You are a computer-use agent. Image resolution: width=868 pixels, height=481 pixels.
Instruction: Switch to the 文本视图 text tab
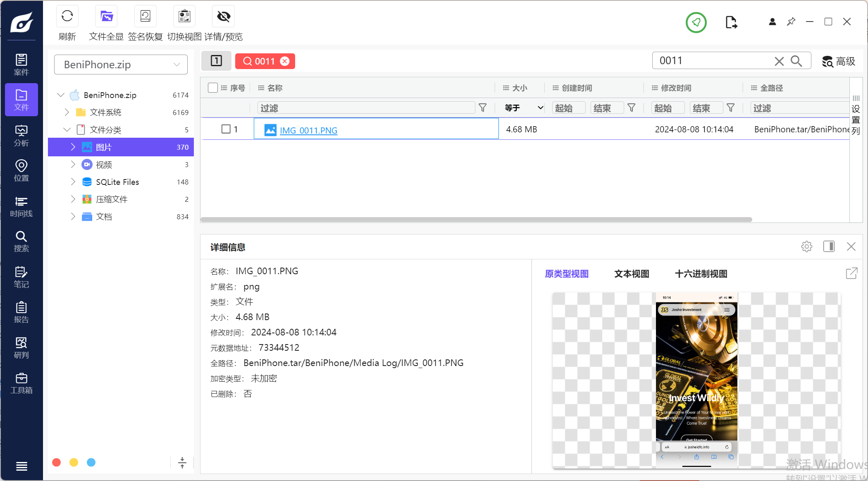point(631,274)
